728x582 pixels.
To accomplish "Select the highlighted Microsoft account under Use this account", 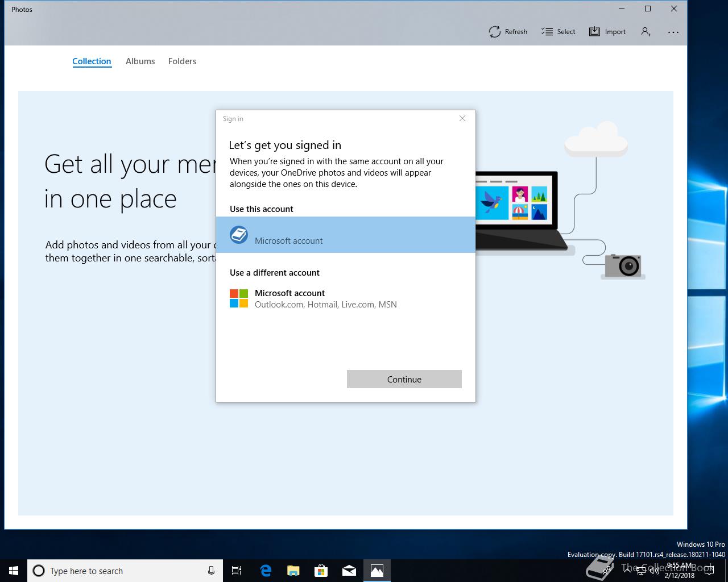I will (x=346, y=235).
